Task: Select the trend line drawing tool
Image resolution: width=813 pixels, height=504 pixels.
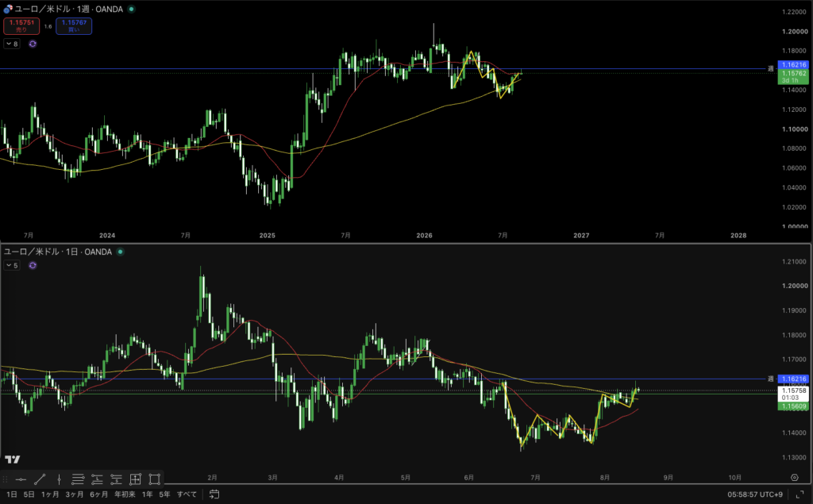Action: [x=40, y=479]
